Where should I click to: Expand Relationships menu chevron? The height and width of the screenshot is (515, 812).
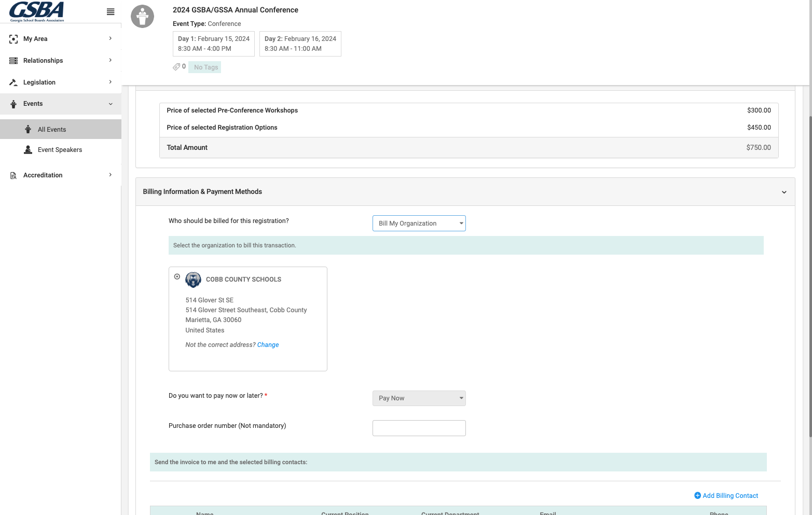111,60
